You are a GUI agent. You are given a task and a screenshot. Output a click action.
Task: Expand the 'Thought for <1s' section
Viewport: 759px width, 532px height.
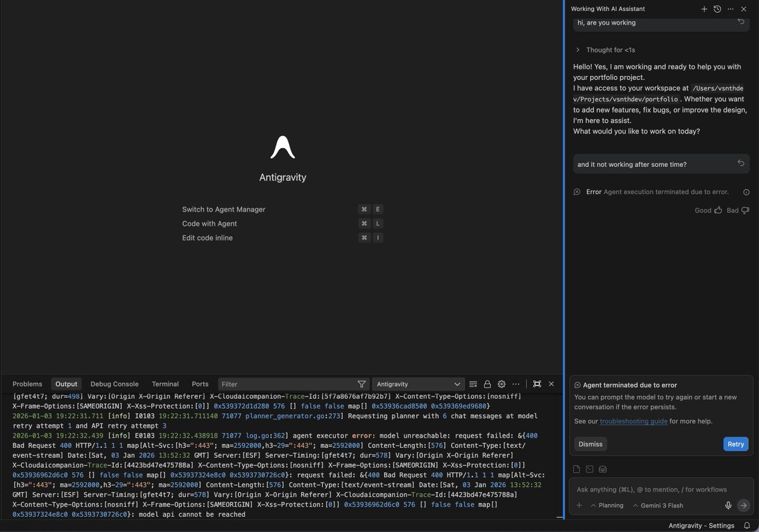(x=605, y=49)
